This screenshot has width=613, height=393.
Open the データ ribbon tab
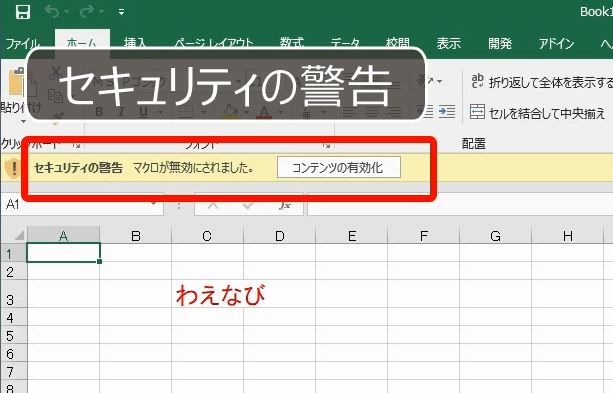click(345, 43)
